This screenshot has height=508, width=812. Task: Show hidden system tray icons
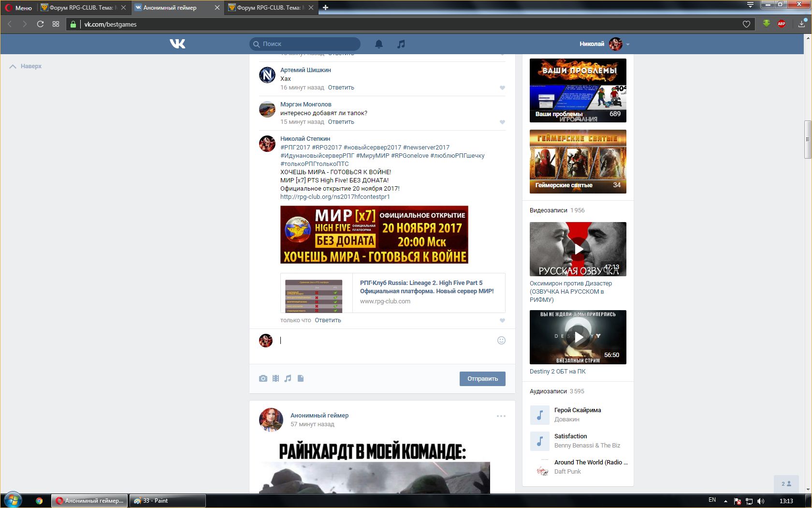(725, 501)
